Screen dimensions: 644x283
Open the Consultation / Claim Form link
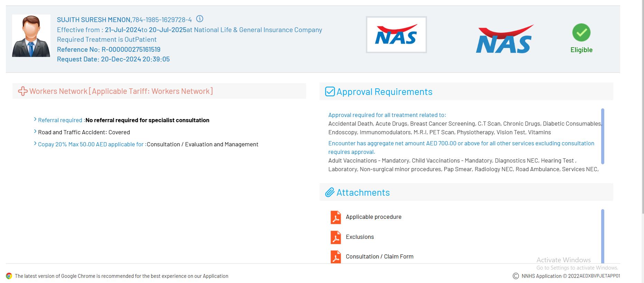pos(379,256)
